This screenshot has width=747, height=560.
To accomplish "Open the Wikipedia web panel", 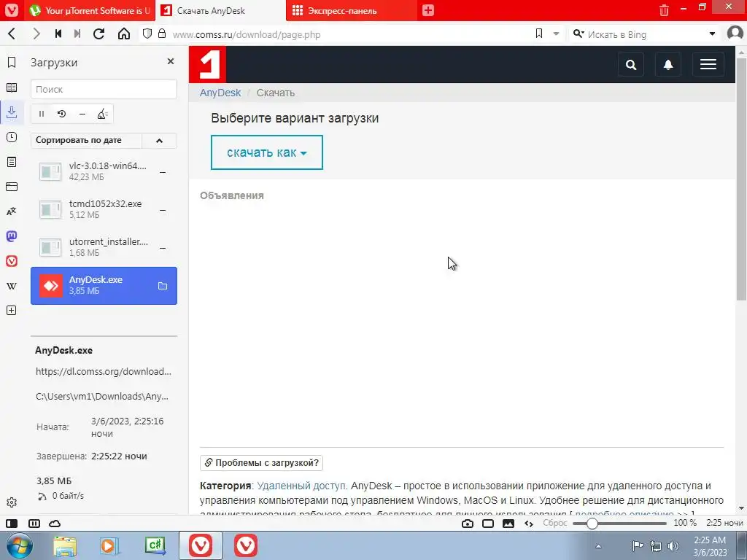I will 12,286.
